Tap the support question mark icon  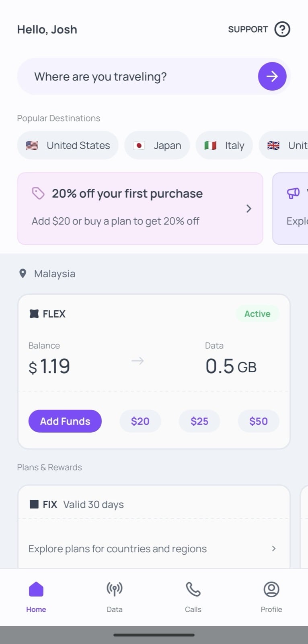282,29
